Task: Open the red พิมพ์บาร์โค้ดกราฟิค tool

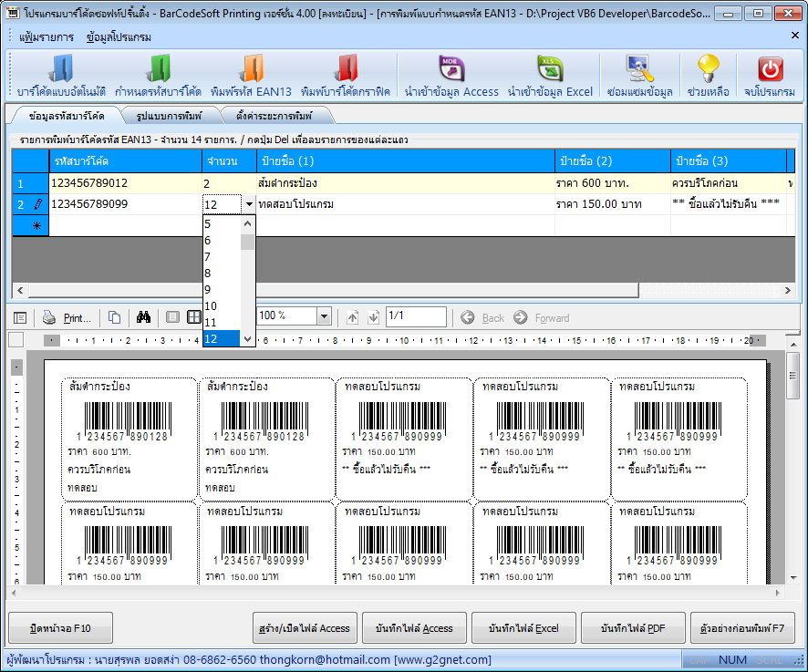Action: click(x=346, y=76)
